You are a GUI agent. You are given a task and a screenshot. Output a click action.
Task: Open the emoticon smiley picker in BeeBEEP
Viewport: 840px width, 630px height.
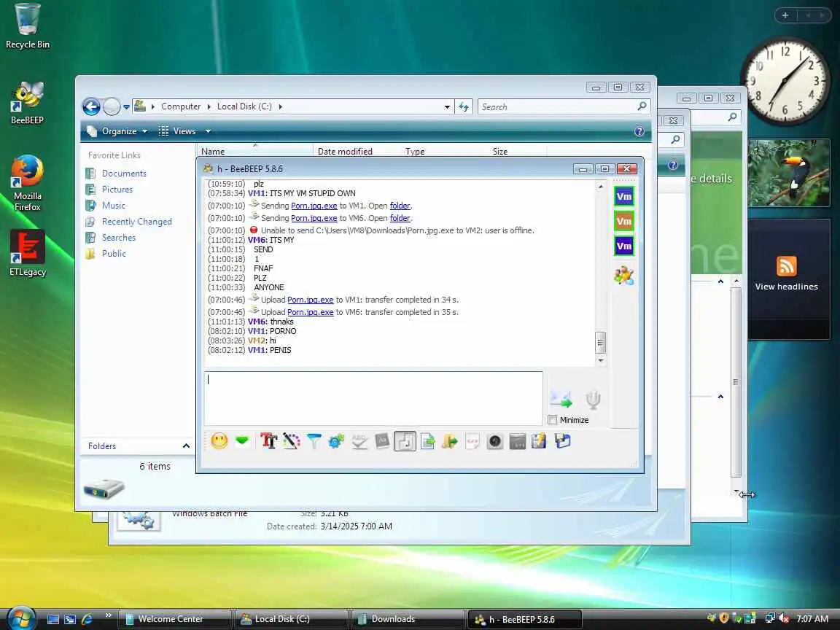pos(219,441)
